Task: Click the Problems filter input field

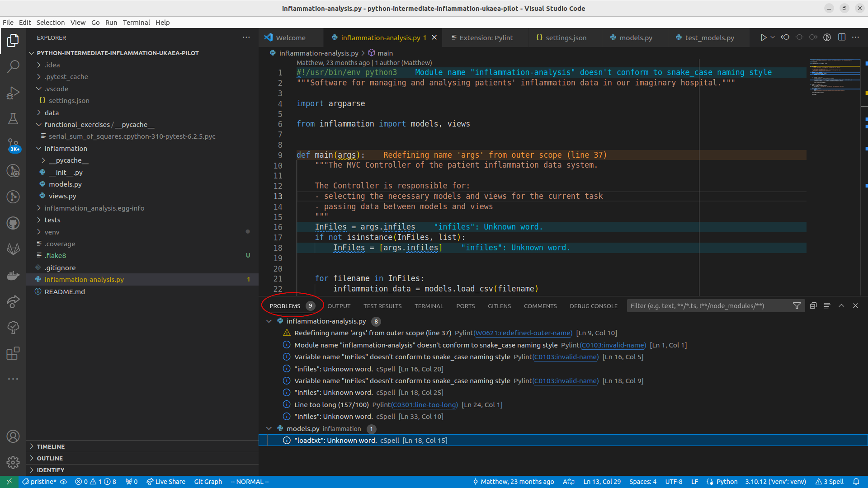Action: click(x=705, y=306)
